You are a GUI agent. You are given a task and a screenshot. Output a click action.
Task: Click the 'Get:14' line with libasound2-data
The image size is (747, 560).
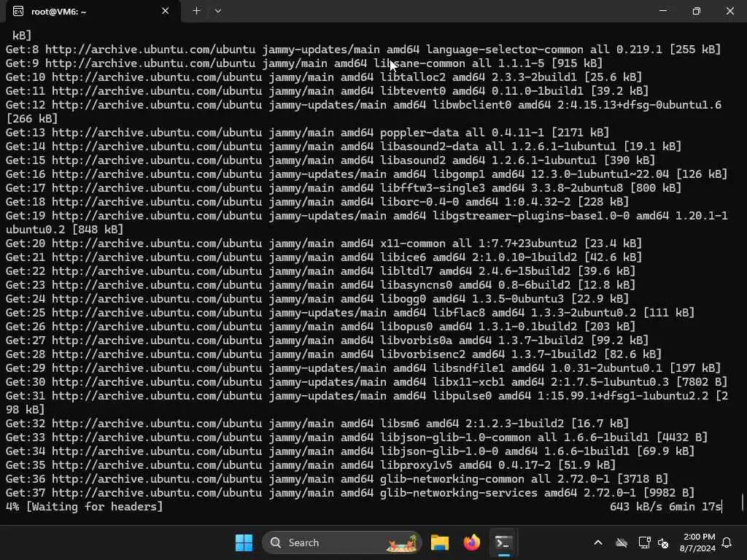344,146
